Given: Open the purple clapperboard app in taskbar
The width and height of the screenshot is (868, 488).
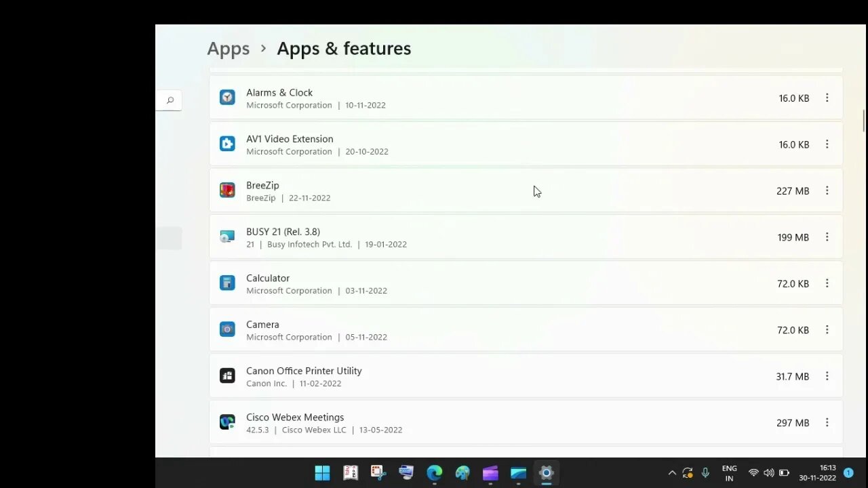Looking at the screenshot, I should (x=490, y=472).
